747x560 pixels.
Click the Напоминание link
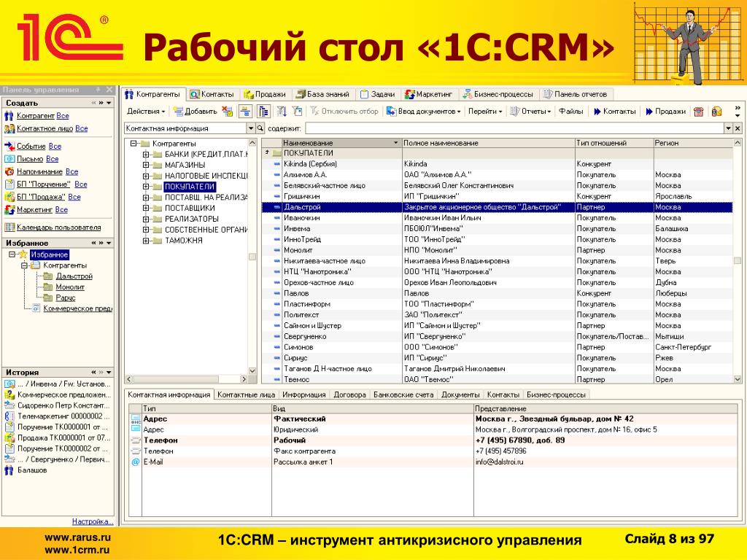(39, 172)
